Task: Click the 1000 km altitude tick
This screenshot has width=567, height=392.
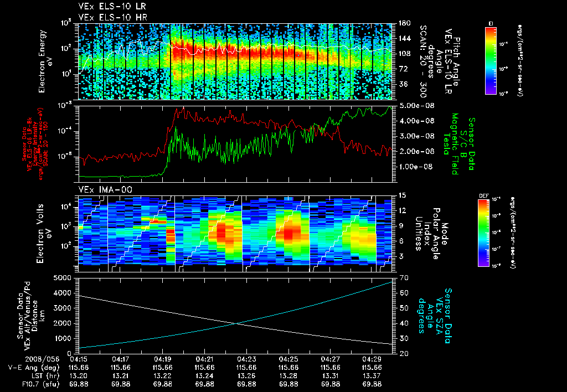Action: [63, 338]
